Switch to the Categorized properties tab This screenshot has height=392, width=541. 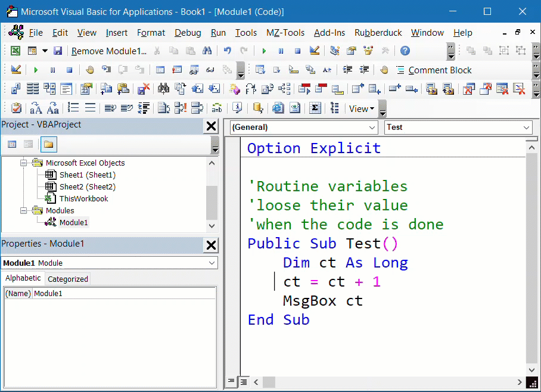tap(68, 279)
